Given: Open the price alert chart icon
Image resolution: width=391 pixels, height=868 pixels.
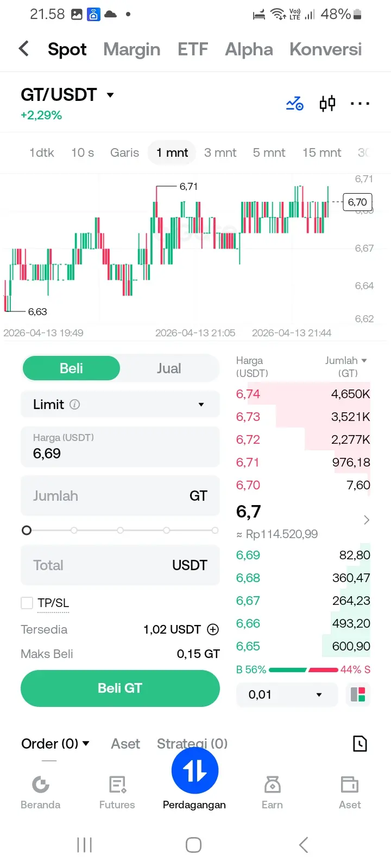Looking at the screenshot, I should coord(295,103).
